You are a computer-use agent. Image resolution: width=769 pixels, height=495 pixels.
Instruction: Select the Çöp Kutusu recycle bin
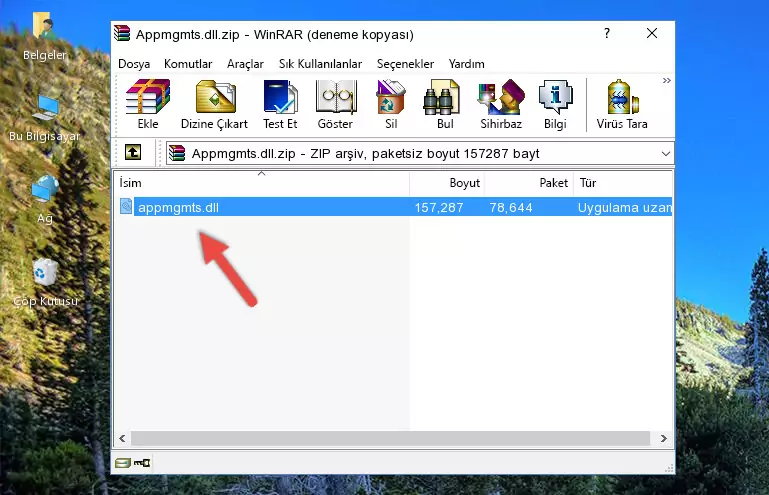[45, 282]
